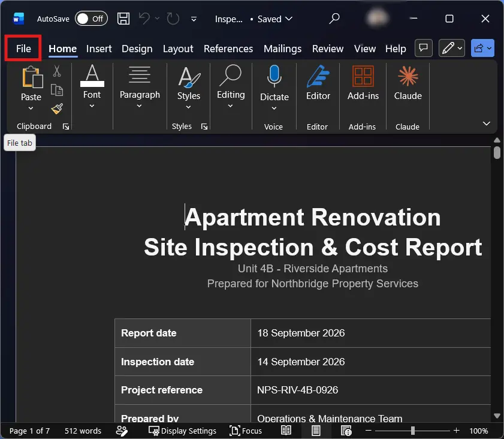Viewport: 504px width, 439px height.
Task: Open Add-ins gallery
Action: coord(363,82)
